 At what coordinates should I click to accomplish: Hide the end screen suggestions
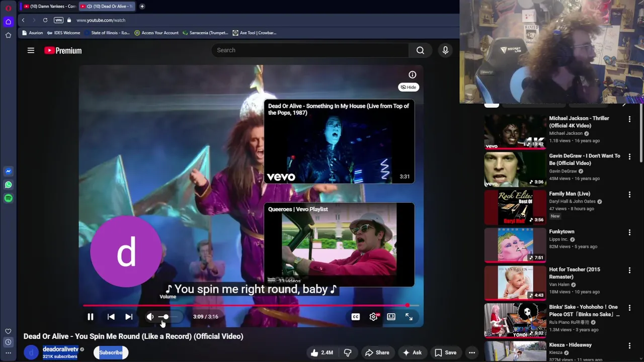pos(409,87)
